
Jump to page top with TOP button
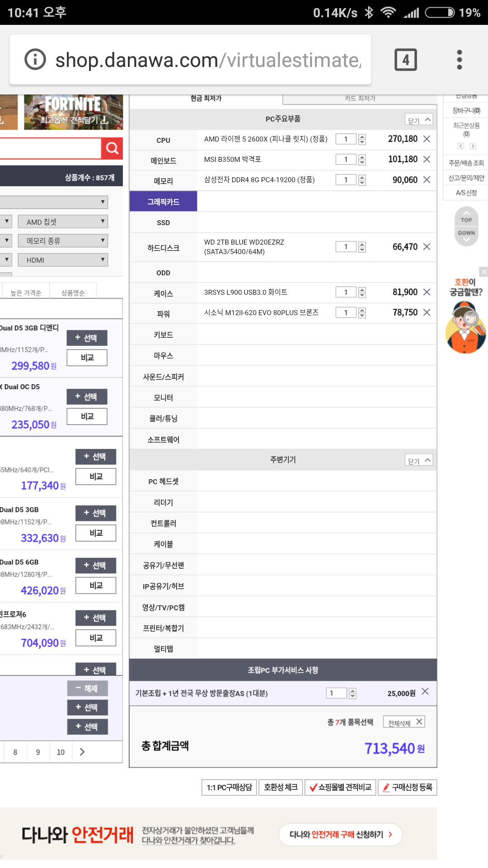(x=466, y=218)
